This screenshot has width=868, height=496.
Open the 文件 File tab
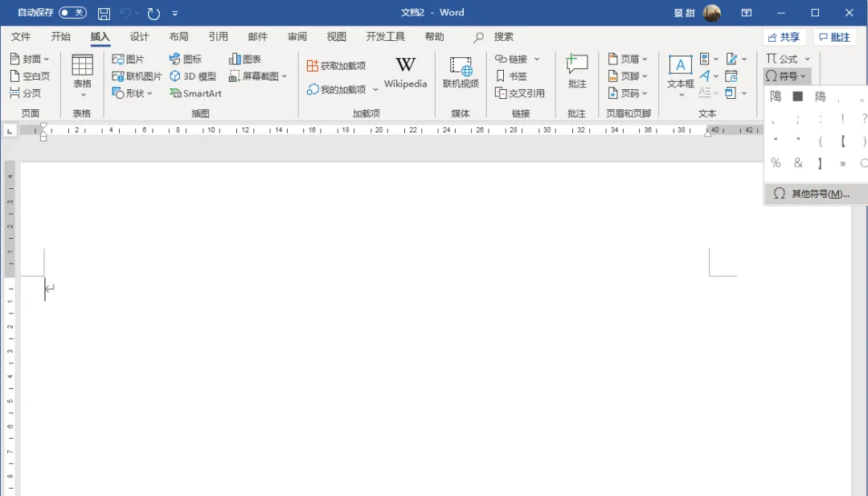(20, 36)
